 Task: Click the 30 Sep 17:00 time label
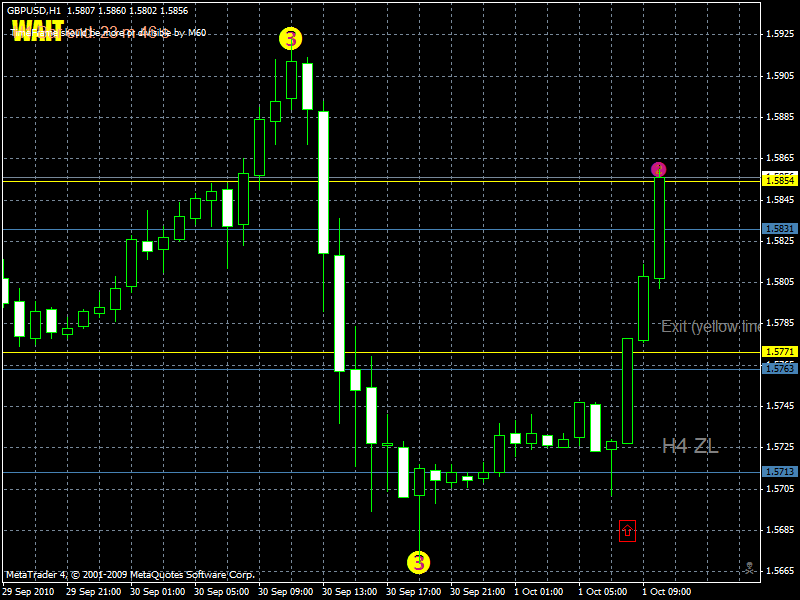pos(414,592)
